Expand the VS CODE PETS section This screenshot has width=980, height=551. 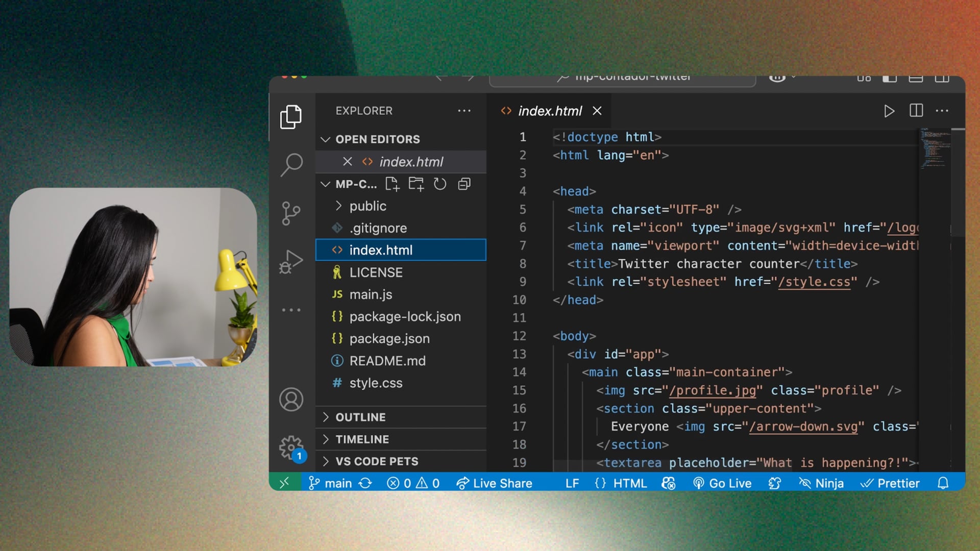[377, 461]
